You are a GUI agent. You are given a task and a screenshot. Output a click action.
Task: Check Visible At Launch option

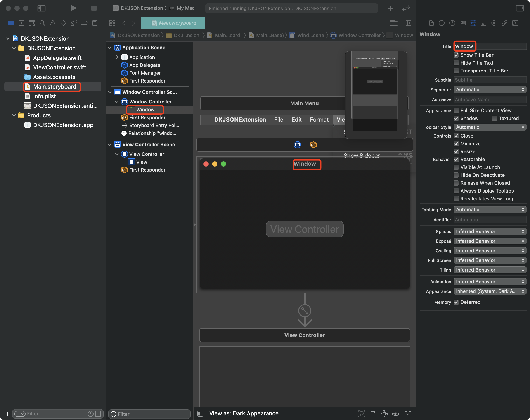(x=456, y=167)
